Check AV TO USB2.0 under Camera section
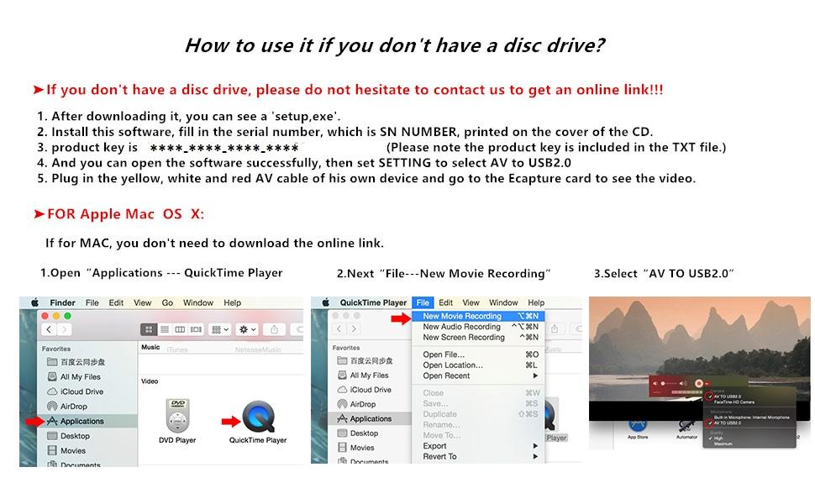 pyautogui.click(x=727, y=396)
